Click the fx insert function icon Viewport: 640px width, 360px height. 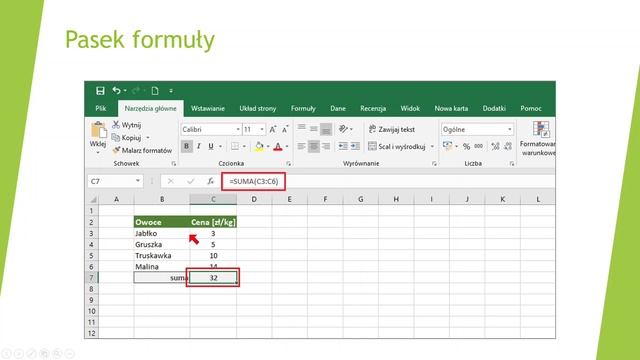click(x=210, y=181)
